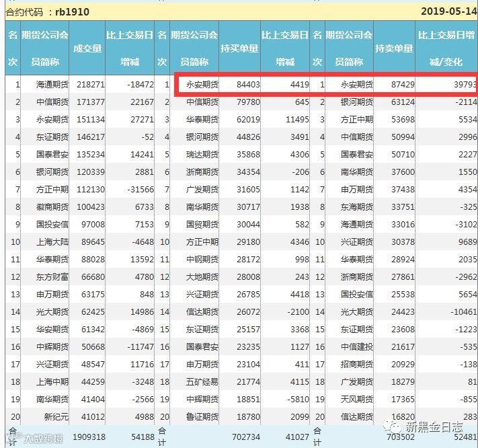Click the 徽商期货 company cell
Image resolution: width=478 pixels, height=448 pixels.
52,207
